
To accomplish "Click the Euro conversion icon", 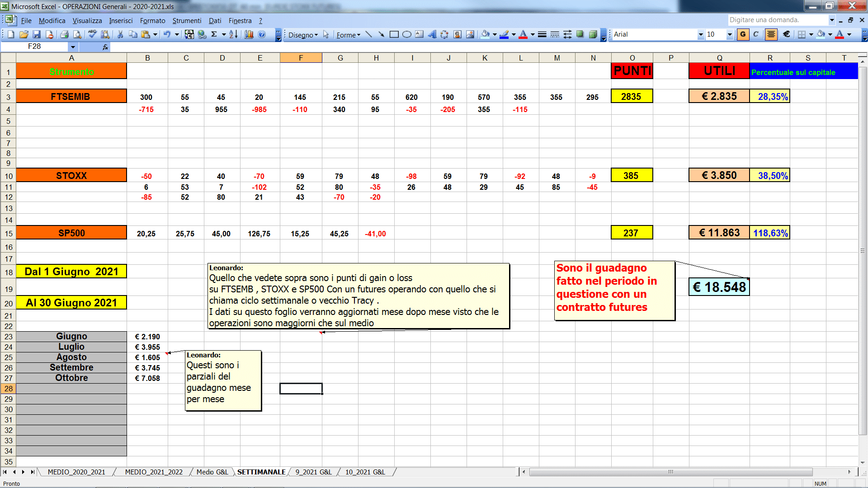I will [189, 34].
